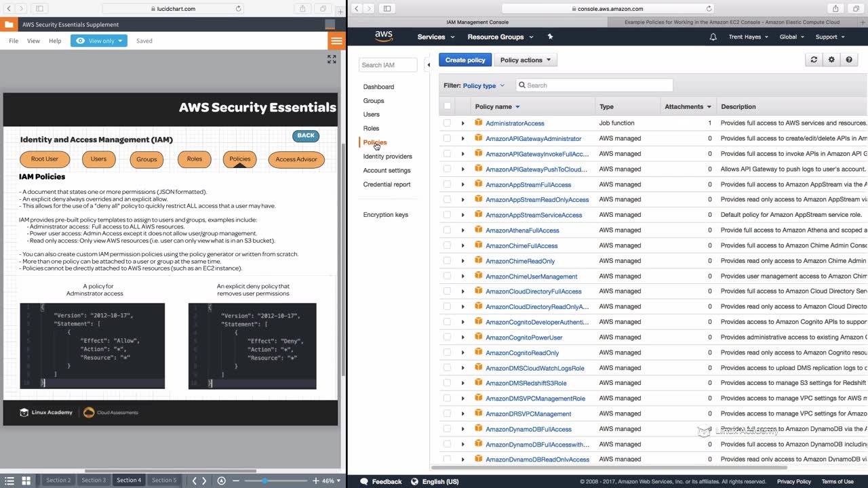
Task: Open the Policy actions dropdown
Action: click(526, 60)
